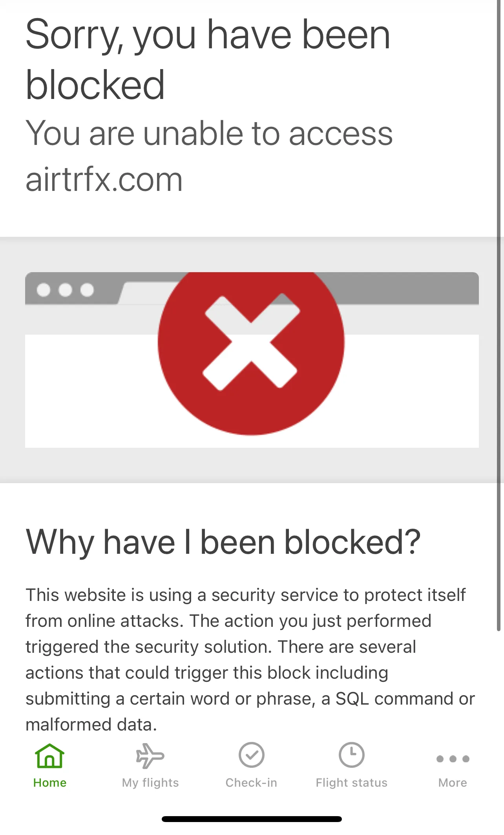Open the More tab label
Screen dimensions: 504x835
(x=453, y=783)
